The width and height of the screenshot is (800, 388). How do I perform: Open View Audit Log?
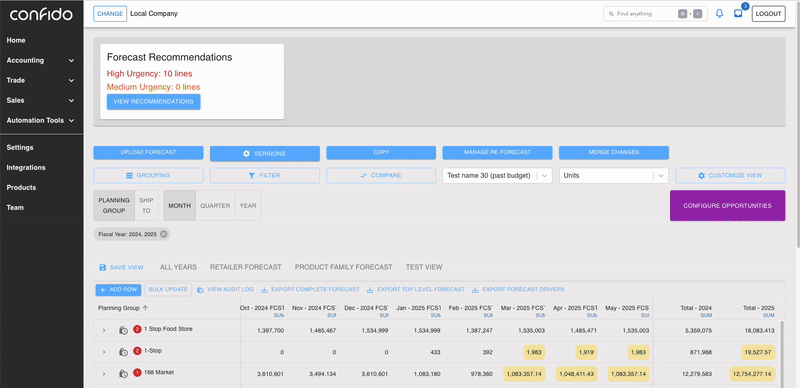(226, 289)
